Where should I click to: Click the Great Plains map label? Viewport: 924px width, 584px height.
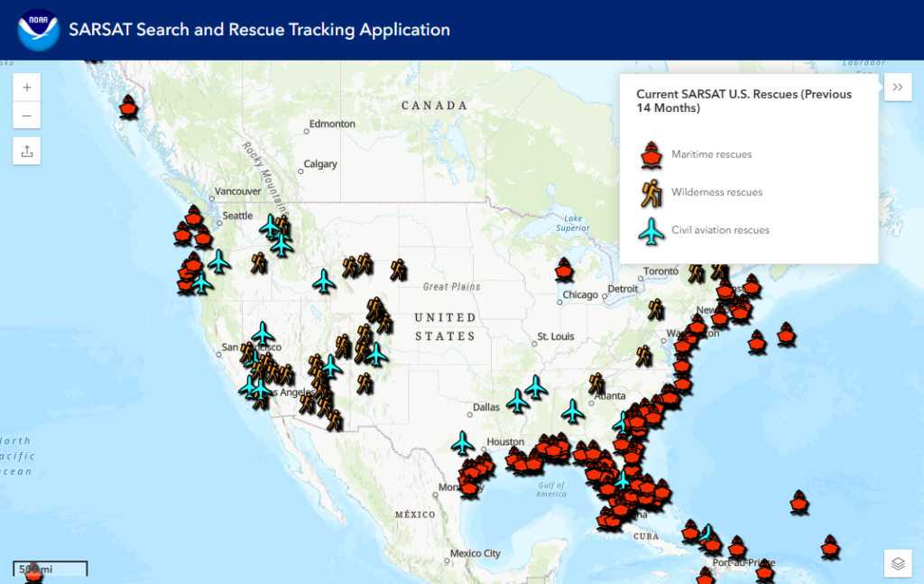pyautogui.click(x=451, y=287)
